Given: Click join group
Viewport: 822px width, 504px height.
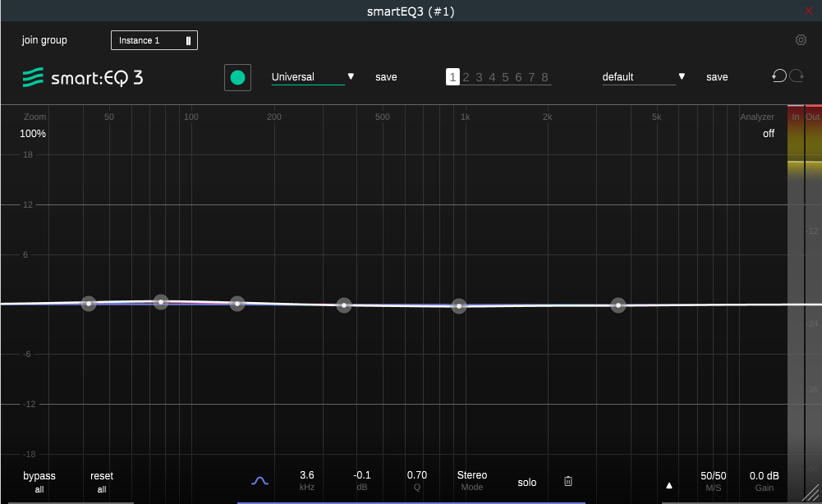Looking at the screenshot, I should coord(44,40).
